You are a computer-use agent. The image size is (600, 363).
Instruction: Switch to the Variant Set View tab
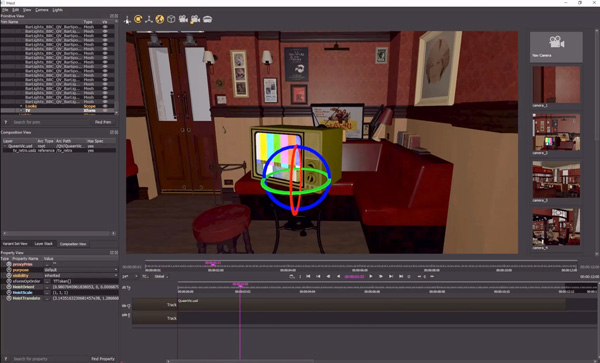[15, 244]
